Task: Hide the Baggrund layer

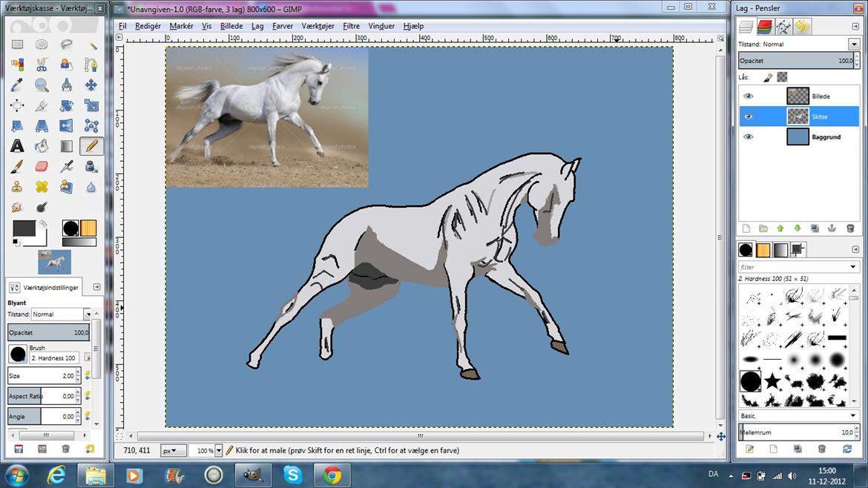Action: point(748,137)
